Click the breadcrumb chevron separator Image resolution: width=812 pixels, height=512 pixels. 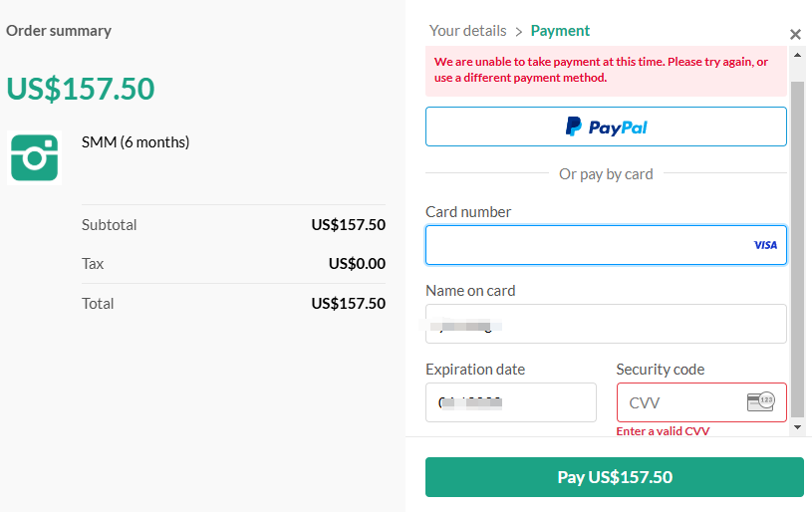pyautogui.click(x=519, y=32)
